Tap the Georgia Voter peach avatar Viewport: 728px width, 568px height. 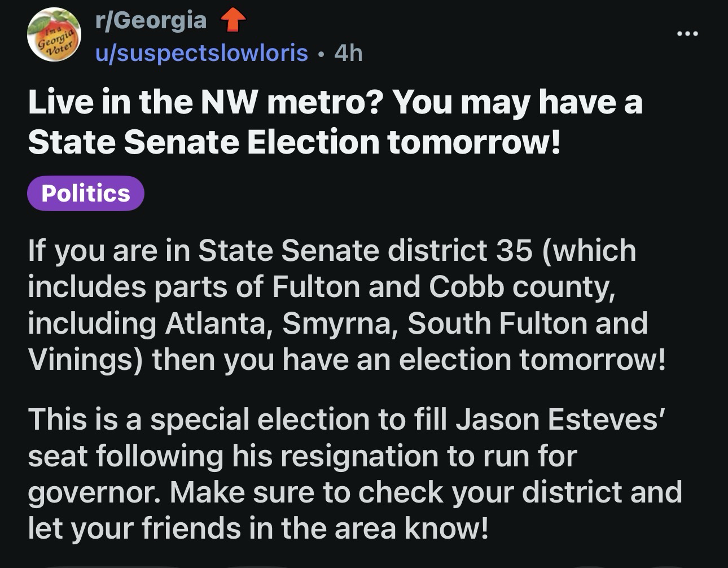click(x=54, y=35)
